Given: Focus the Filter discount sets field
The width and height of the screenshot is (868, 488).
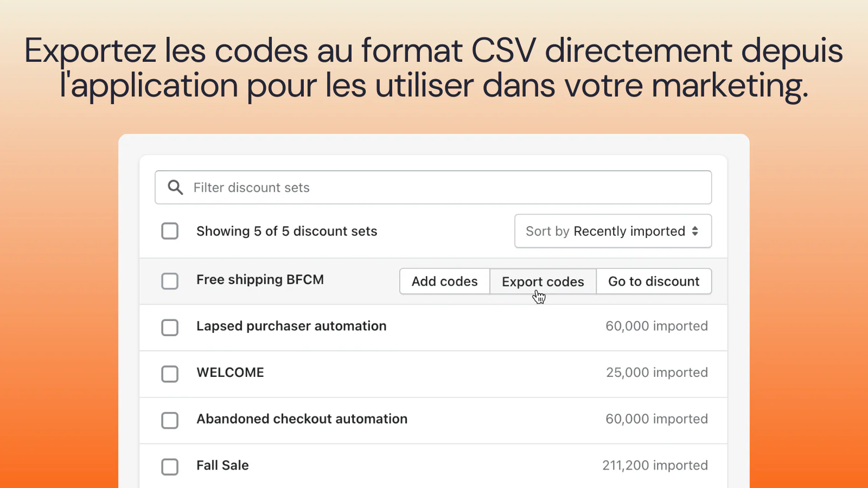Looking at the screenshot, I should pyautogui.click(x=433, y=188).
